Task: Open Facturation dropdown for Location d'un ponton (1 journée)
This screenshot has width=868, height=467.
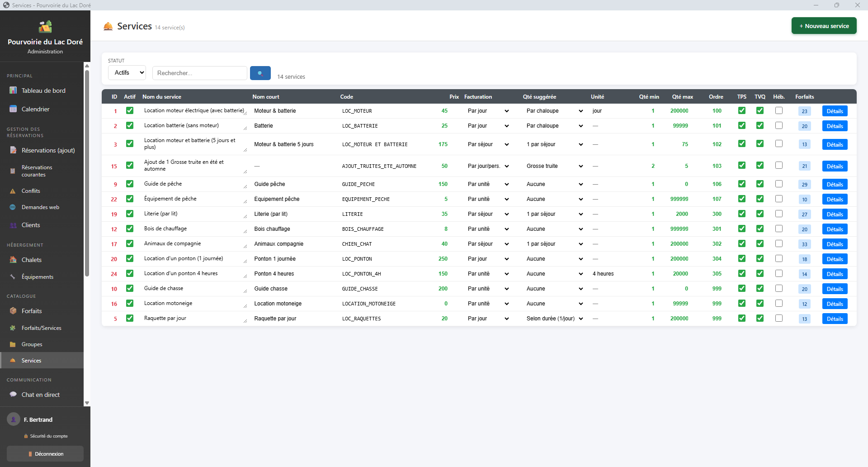Action: coord(488,259)
